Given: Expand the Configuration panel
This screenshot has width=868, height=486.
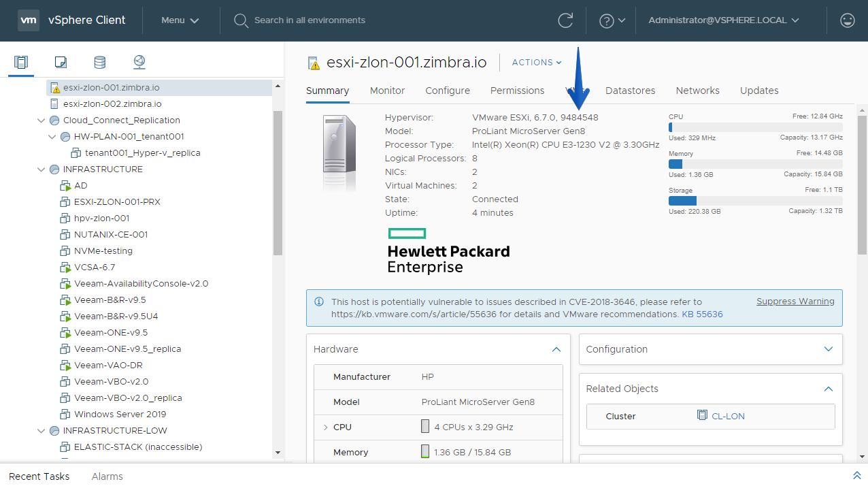Looking at the screenshot, I should click(x=829, y=349).
